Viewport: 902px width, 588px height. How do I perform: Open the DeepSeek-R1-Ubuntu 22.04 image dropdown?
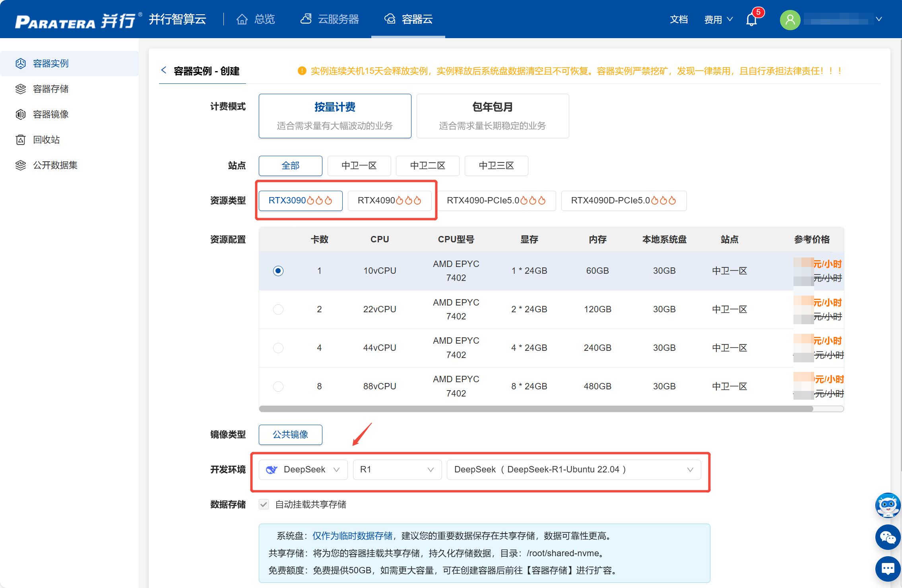pos(574,470)
